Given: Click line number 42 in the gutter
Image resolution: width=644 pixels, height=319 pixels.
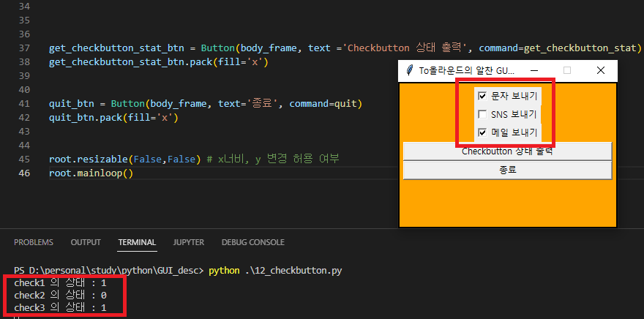Looking at the screenshot, I should tap(24, 117).
